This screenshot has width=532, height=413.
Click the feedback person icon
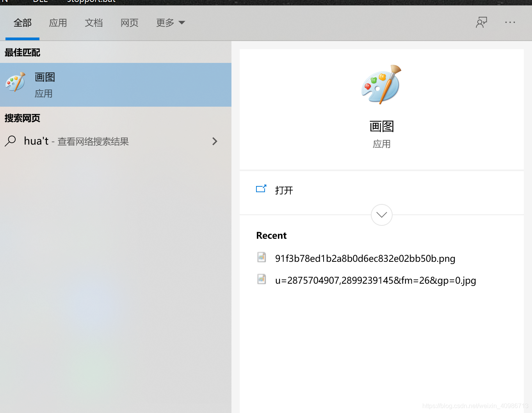[482, 22]
